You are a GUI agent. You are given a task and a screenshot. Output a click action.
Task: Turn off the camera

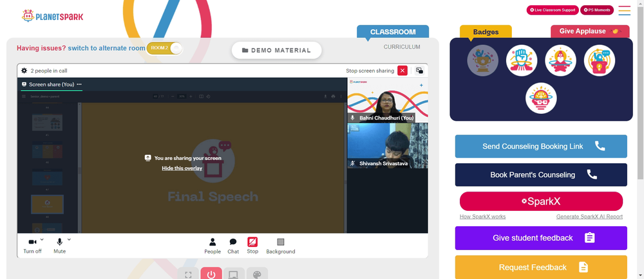point(32,246)
